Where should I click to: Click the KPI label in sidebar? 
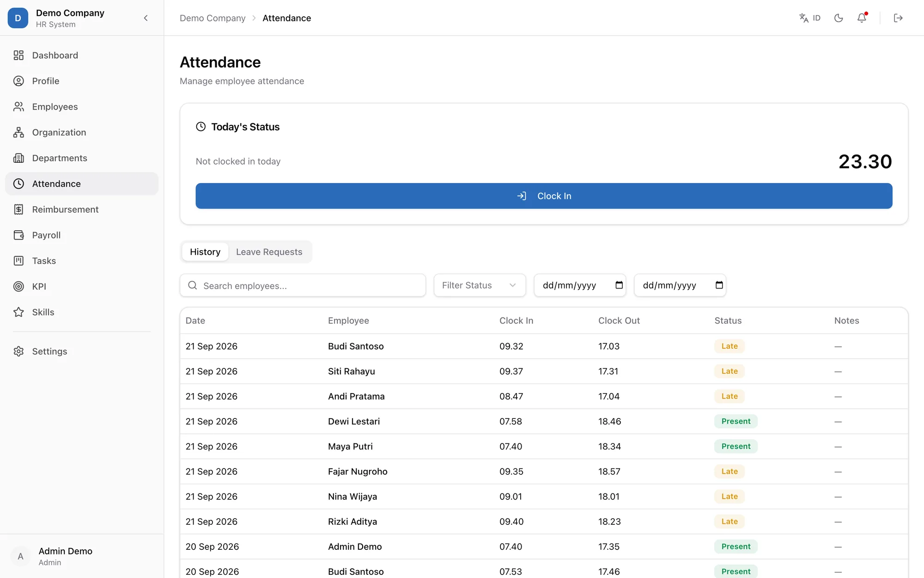pyautogui.click(x=39, y=286)
